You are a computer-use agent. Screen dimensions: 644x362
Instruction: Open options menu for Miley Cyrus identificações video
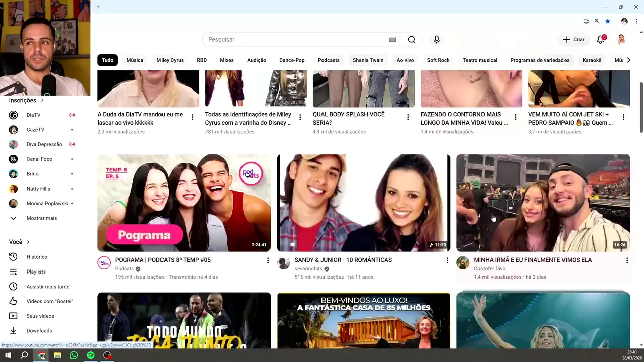(300, 117)
